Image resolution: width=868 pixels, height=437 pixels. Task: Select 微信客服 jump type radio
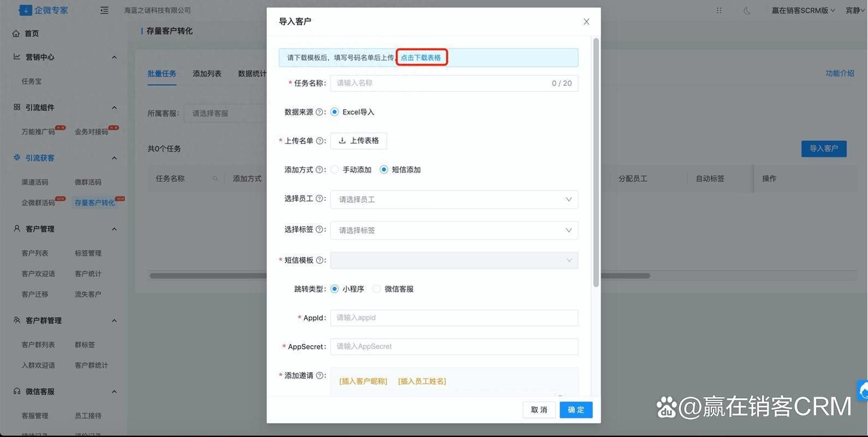377,289
